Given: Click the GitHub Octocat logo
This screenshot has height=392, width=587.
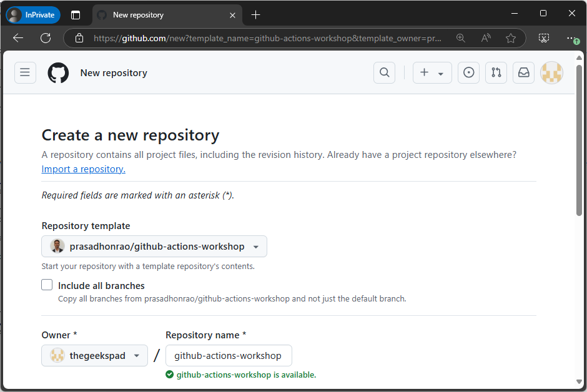Looking at the screenshot, I should (58, 72).
